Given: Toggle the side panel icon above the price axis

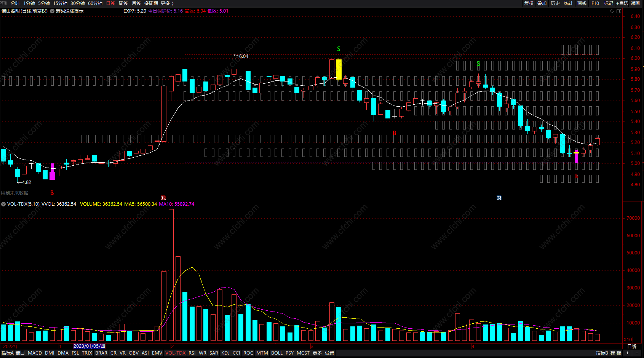Looking at the screenshot, I should (619, 11).
